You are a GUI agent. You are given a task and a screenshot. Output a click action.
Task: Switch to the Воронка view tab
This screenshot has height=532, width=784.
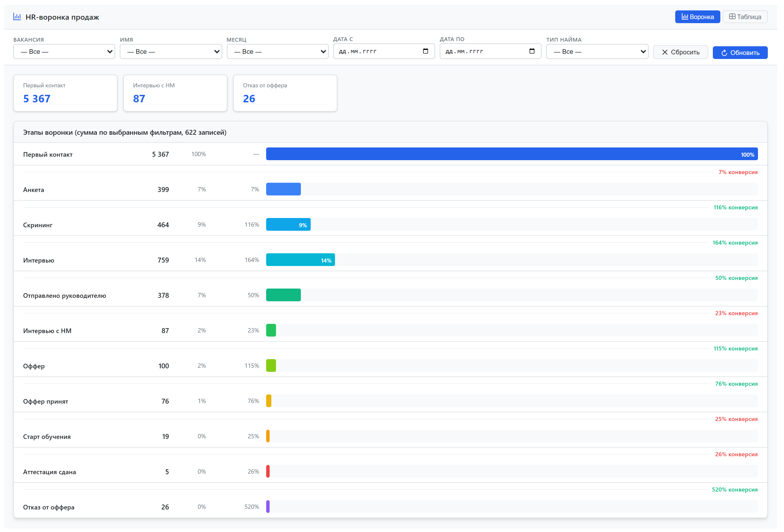pyautogui.click(x=697, y=17)
